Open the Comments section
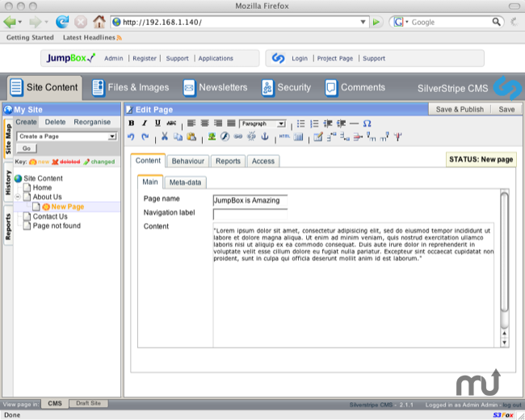 [x=355, y=88]
